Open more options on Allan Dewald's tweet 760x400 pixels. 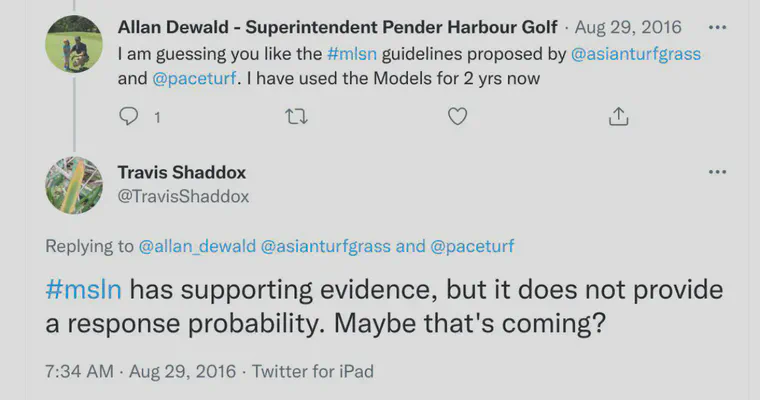[717, 28]
